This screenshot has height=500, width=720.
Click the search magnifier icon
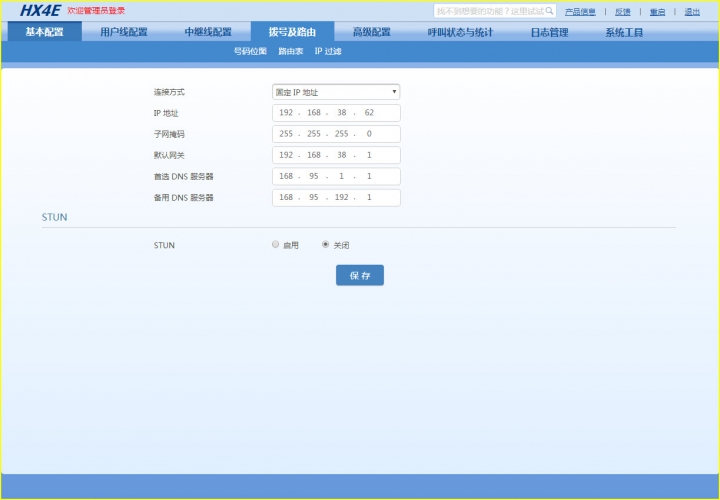tap(549, 11)
